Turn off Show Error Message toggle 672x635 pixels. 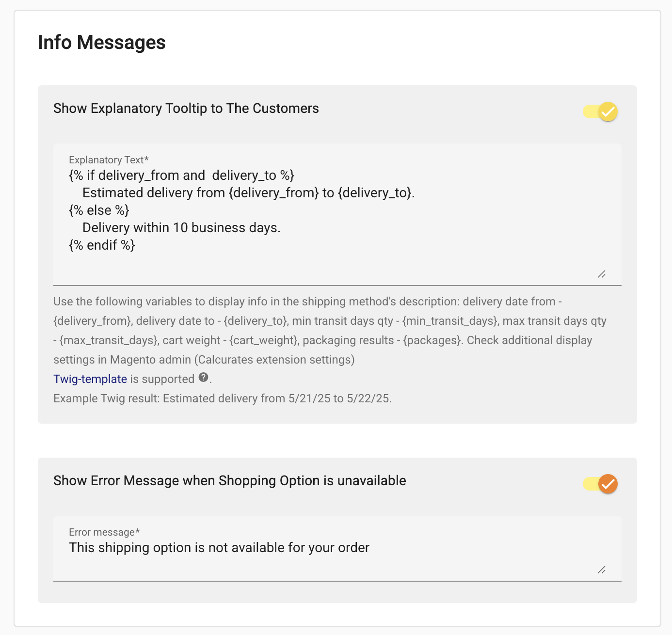click(x=600, y=484)
